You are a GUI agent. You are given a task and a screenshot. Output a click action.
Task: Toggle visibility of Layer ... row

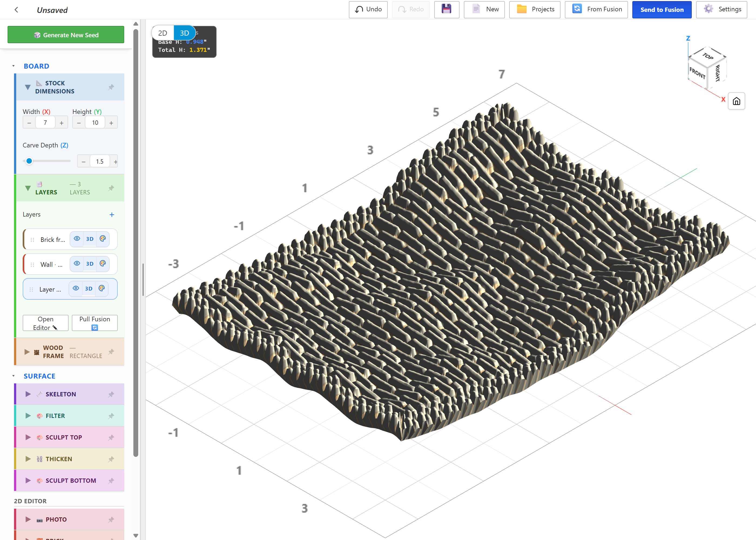click(76, 289)
